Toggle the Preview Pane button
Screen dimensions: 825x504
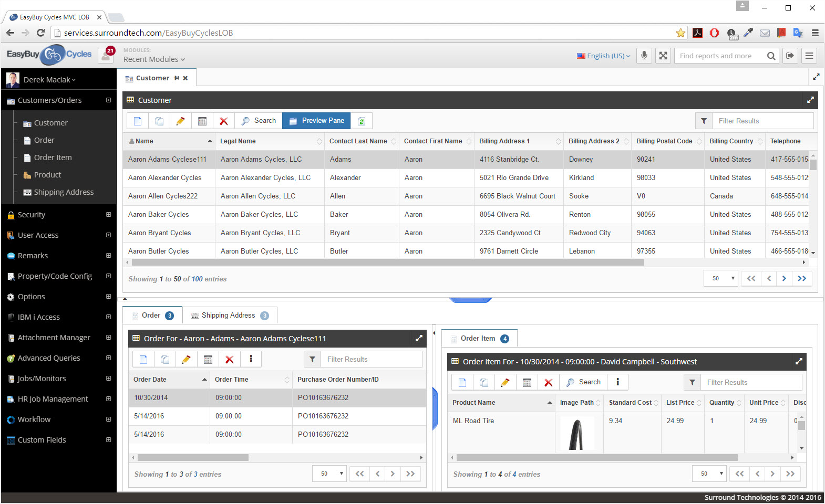pos(316,121)
